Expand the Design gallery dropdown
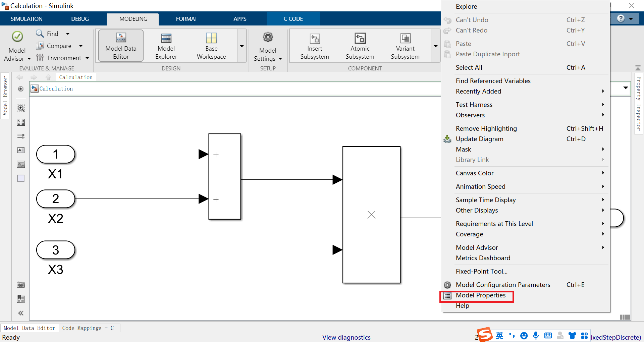Image resolution: width=644 pixels, height=342 pixels. click(x=242, y=46)
